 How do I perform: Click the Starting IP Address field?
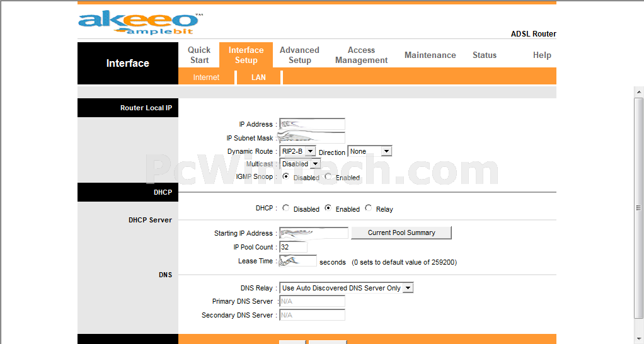[314, 232]
